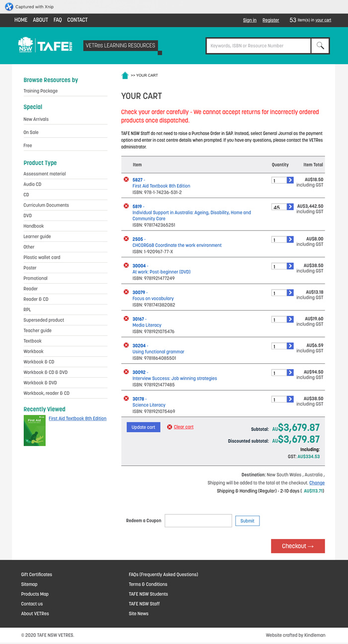Open the 'your cart' link in header
348x644 pixels.
(323, 20)
